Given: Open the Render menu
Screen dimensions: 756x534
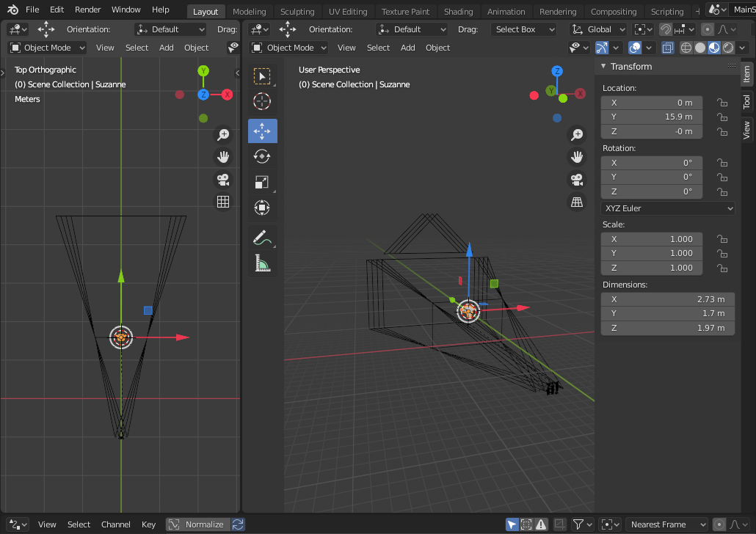Looking at the screenshot, I should tap(88, 10).
